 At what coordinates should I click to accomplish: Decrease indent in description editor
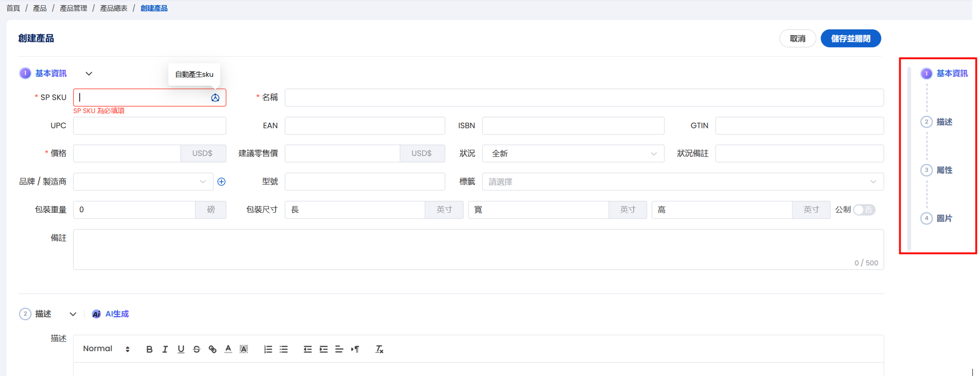(308, 349)
